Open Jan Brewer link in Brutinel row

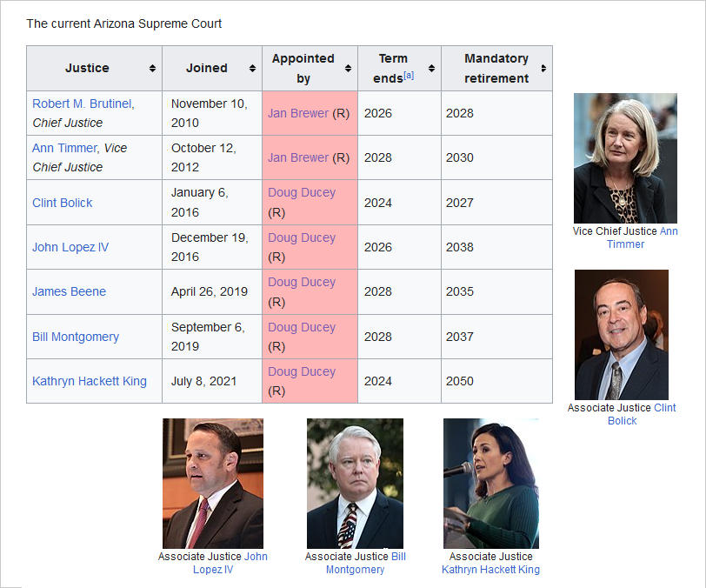coord(298,113)
